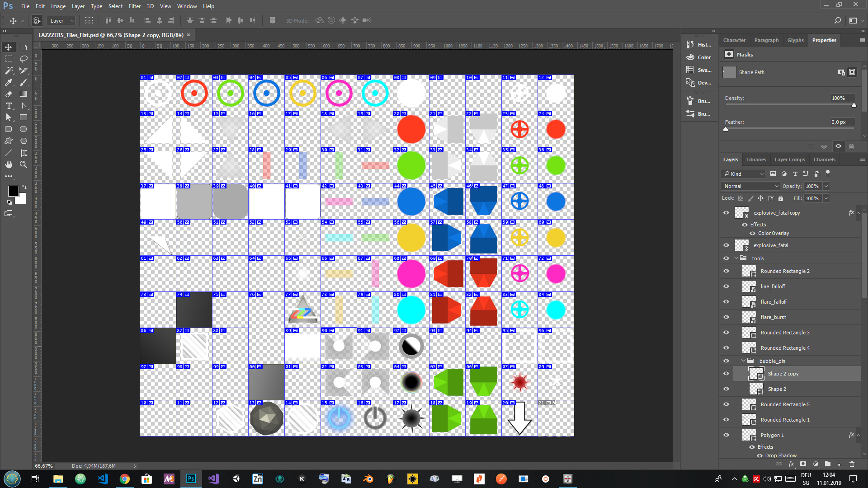This screenshot has width=868, height=488.
Task: Select the Eyedropper tool
Action: tap(9, 82)
